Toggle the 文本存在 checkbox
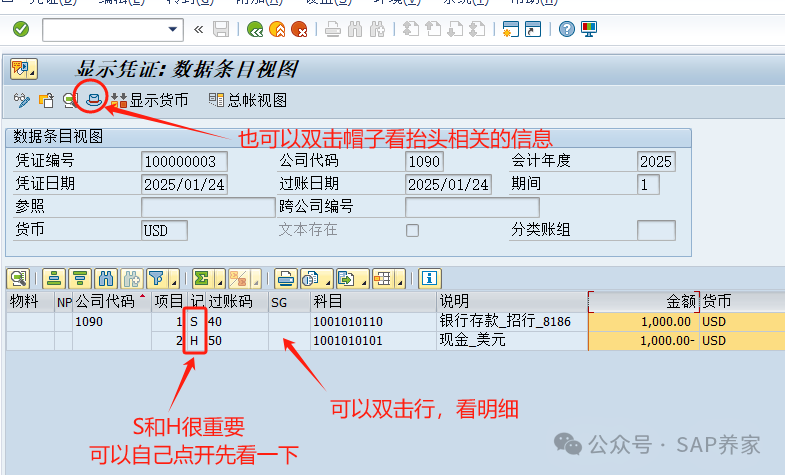The image size is (785, 475). [x=412, y=230]
